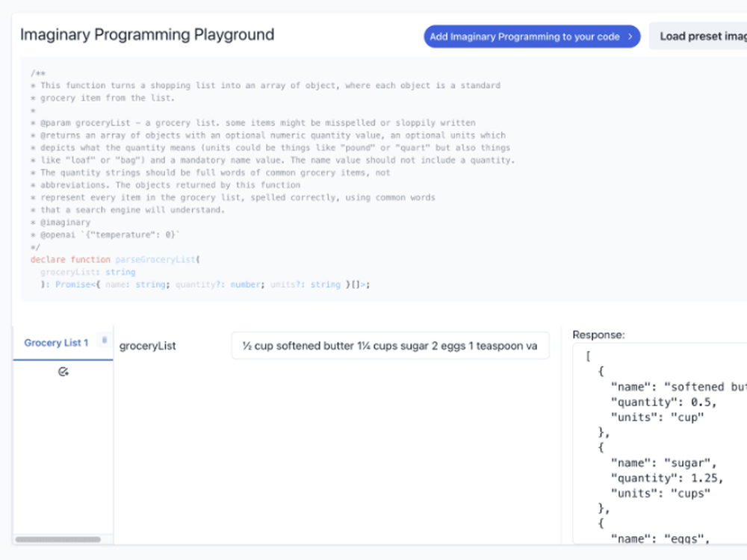Click the Promise return type in code
This screenshot has width=747, height=560.
[x=72, y=284]
